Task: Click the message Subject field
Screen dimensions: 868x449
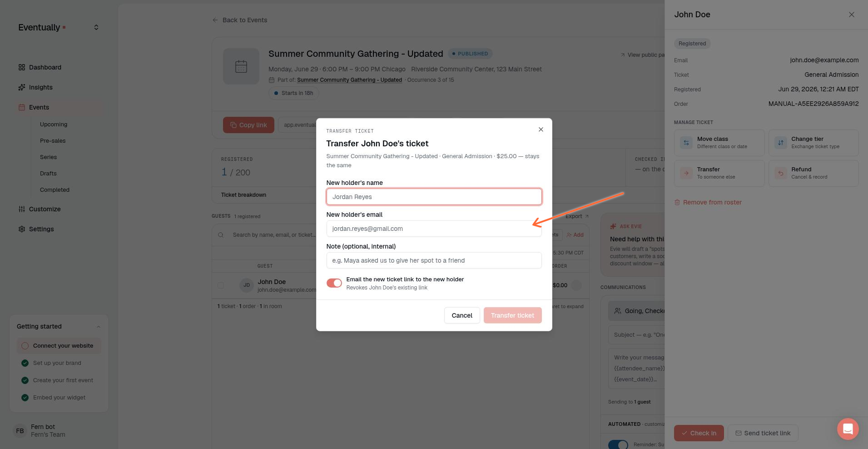Action: [x=636, y=335]
